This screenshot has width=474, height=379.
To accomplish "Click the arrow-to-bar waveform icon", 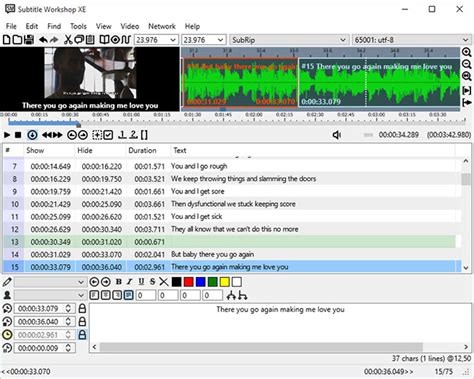I will click(467, 103).
